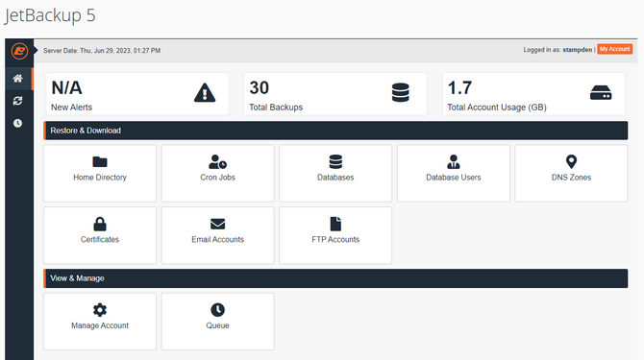Open the Queue tile
The image size is (644, 360).
(x=217, y=322)
